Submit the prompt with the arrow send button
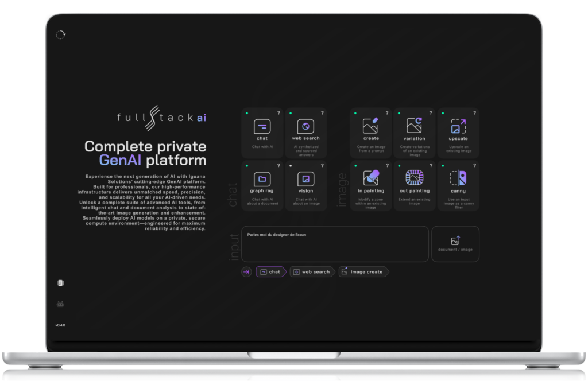 coord(246,272)
